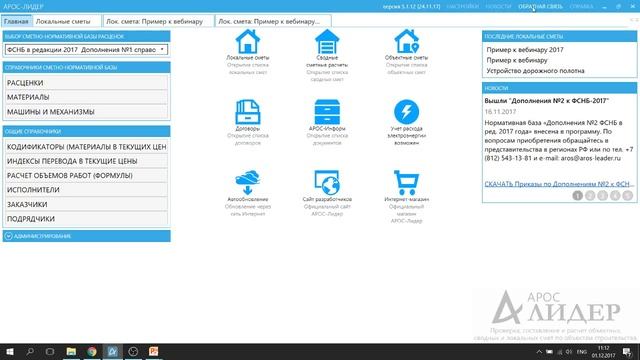The height and width of the screenshot is (360, 640).
Task: Open Кодификаторы (материалы в текущих ценах)
Action: 87,147
